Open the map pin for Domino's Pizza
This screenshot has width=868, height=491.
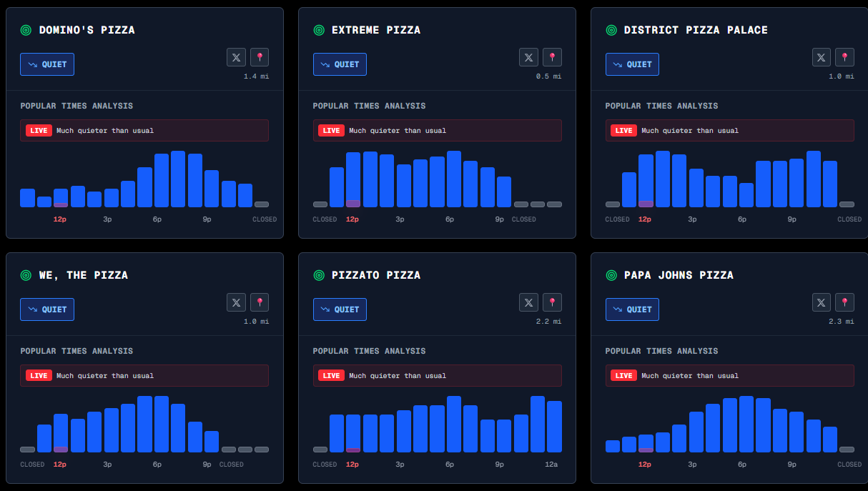(x=260, y=57)
